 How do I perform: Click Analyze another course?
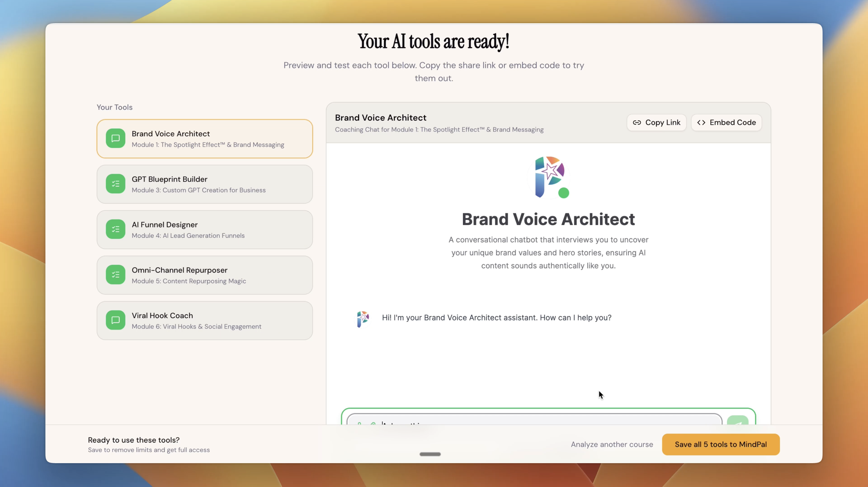[612, 444]
